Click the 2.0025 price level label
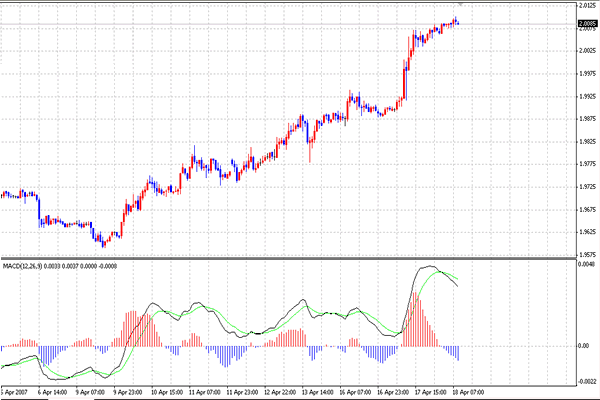 (x=588, y=51)
